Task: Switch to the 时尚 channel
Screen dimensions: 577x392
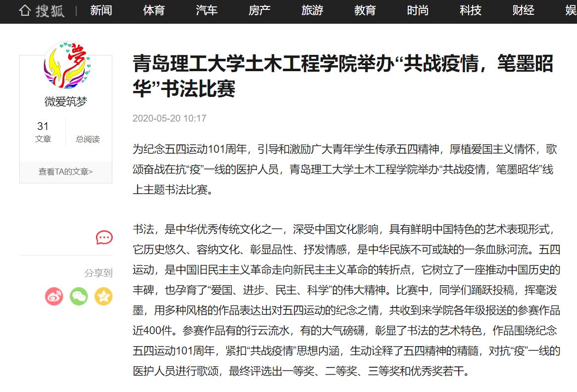Action: (x=418, y=11)
